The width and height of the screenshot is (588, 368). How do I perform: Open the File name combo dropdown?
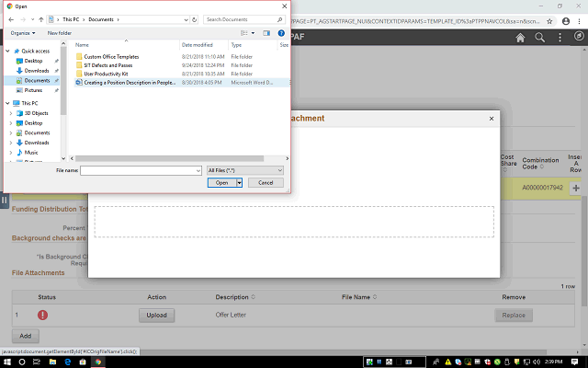click(198, 170)
